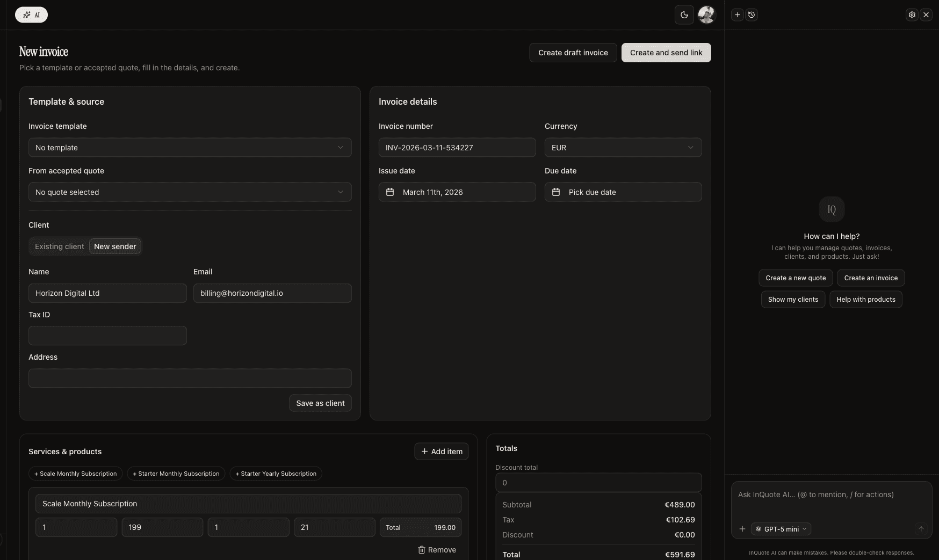Screen dimensions: 939x560
Task: Click Show my clients suggestion
Action: click(x=793, y=300)
